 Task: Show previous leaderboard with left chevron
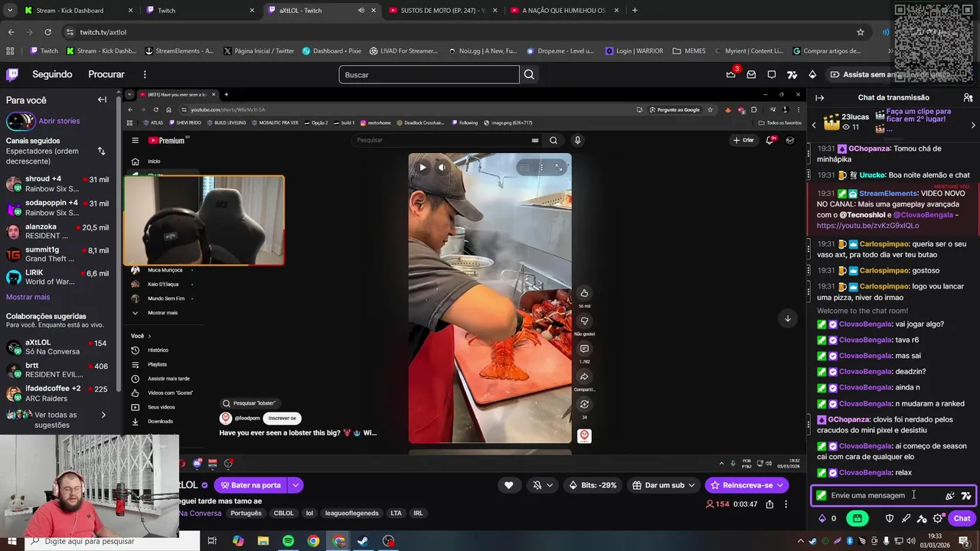[x=815, y=126]
